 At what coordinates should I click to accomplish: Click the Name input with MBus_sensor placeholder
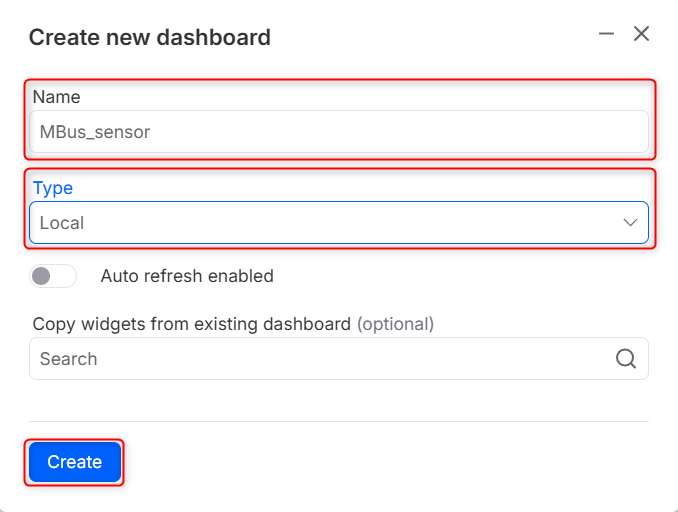(x=338, y=132)
